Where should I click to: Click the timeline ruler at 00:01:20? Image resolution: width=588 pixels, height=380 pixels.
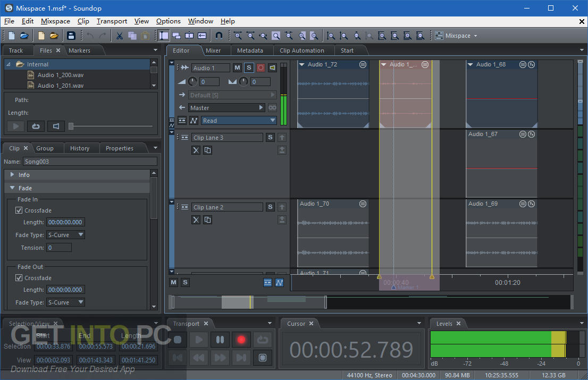pos(507,283)
